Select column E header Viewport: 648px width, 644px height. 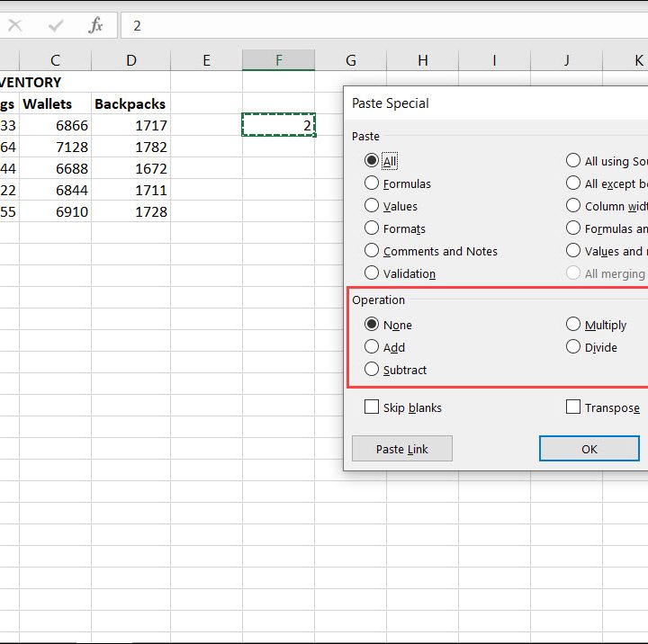pos(206,60)
